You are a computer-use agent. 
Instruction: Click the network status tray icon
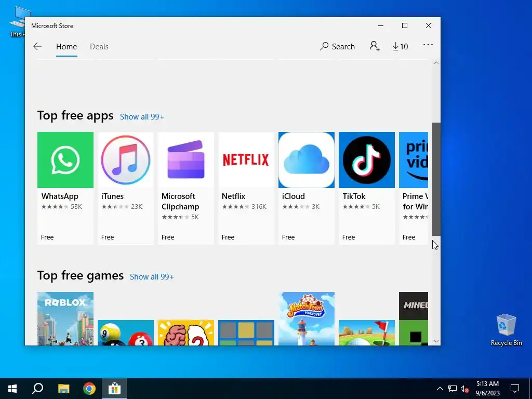click(x=453, y=389)
